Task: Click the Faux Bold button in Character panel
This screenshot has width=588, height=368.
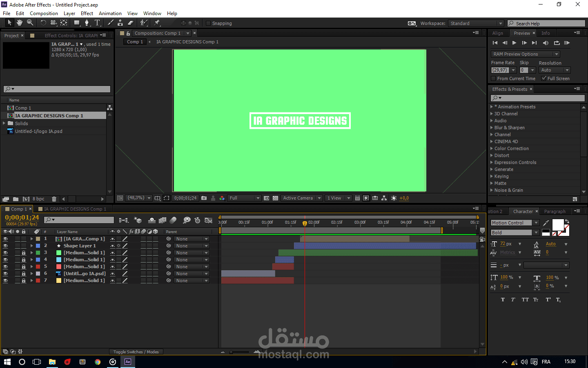Action: (x=503, y=300)
